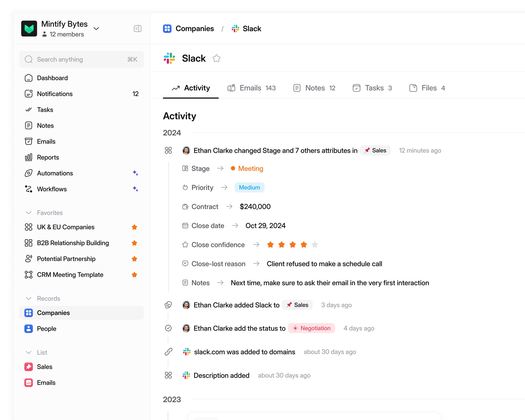Click the CRM Meeting Template icon
525x420 pixels.
29,275
